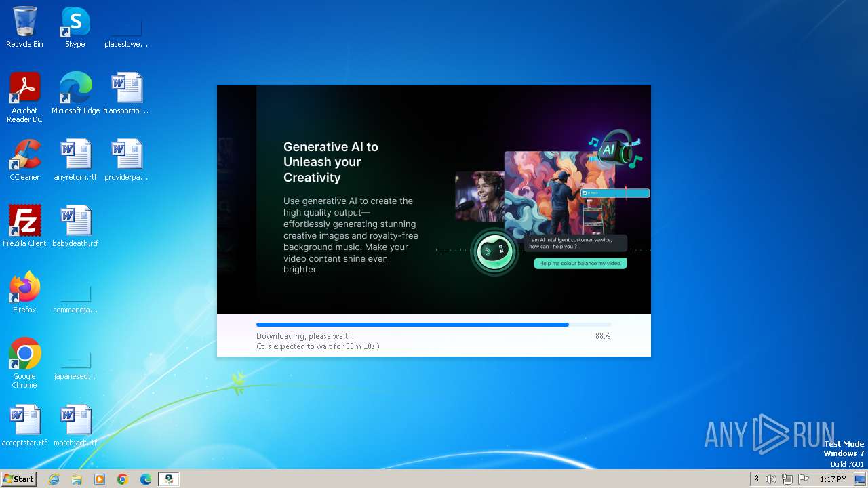
Task: Open Google Chrome desktop shortcut
Action: click(24, 363)
